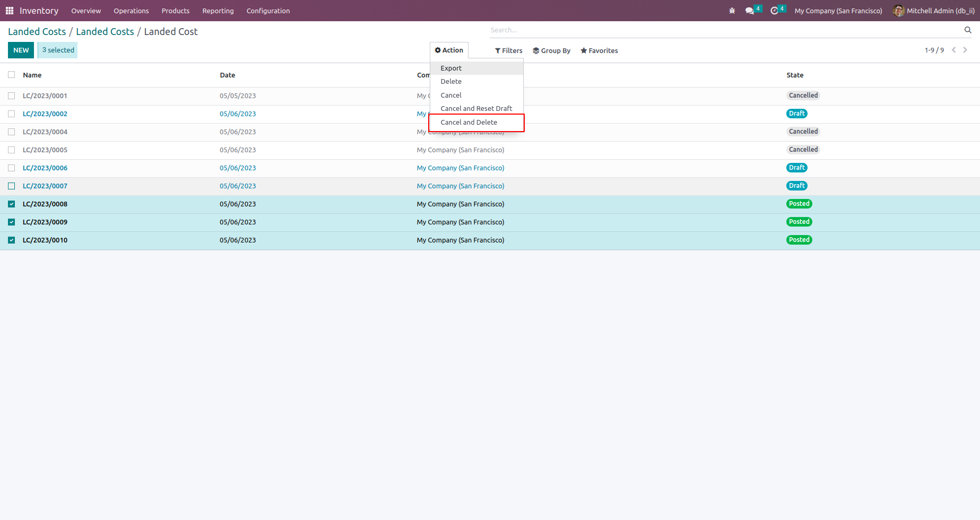Open the My Company (San Francisco) switcher
Screen dimensions: 980x520
(838, 11)
